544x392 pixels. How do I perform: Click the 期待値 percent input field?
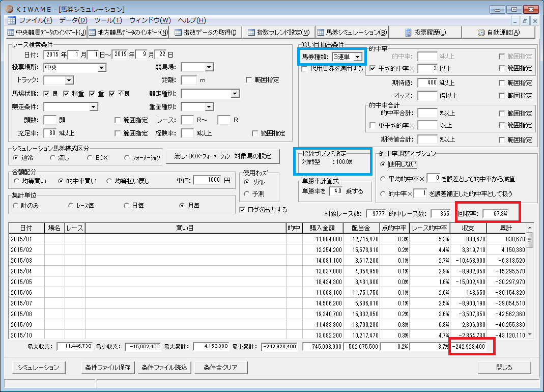tap(427, 83)
